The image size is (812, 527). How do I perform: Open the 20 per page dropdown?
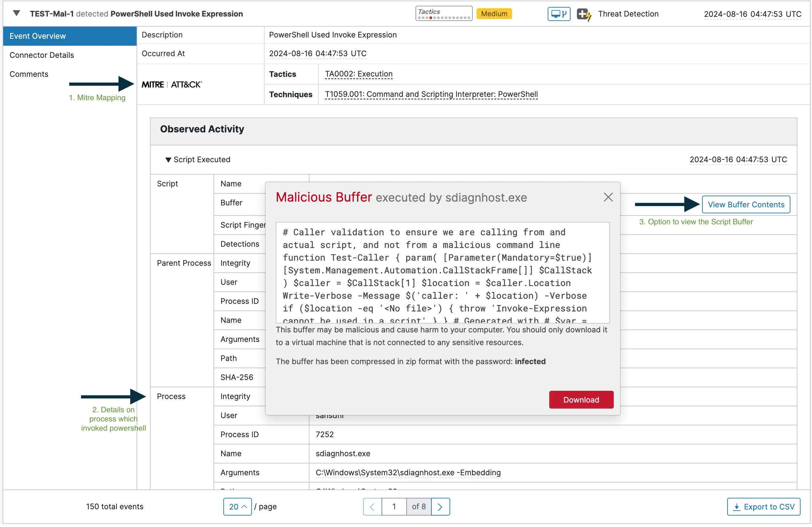click(237, 507)
